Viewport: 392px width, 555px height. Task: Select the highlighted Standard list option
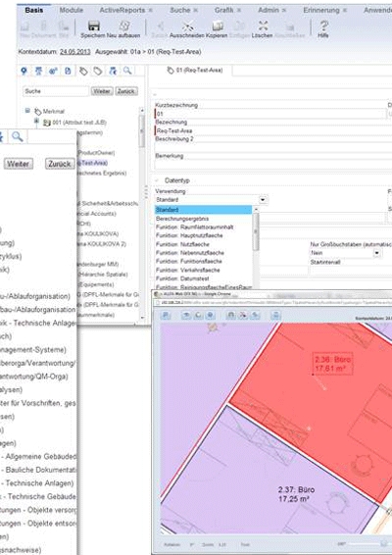pos(204,210)
